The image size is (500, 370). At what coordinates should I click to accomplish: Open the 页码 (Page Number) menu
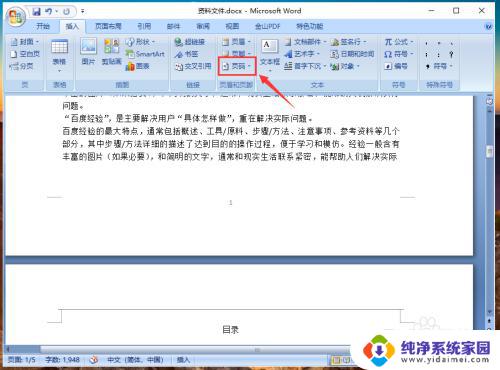(x=237, y=66)
